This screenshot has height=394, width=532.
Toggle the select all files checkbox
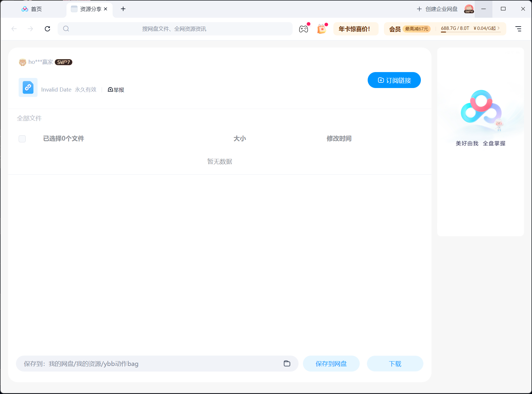pos(22,139)
